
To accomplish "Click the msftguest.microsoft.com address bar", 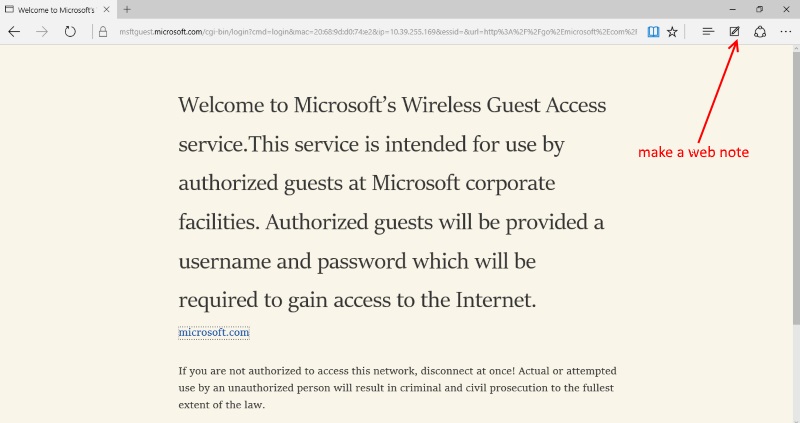I will [x=370, y=31].
